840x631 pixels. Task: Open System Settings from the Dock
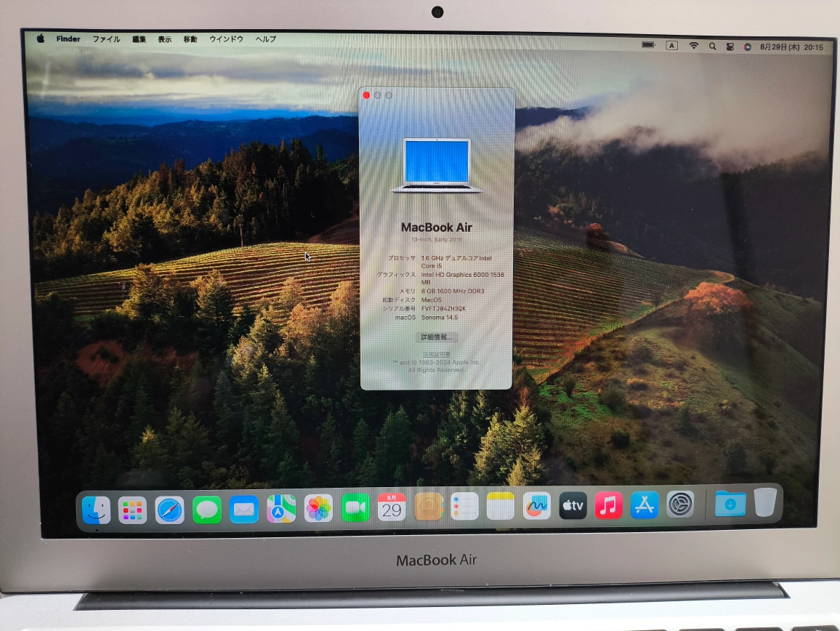pos(680,504)
